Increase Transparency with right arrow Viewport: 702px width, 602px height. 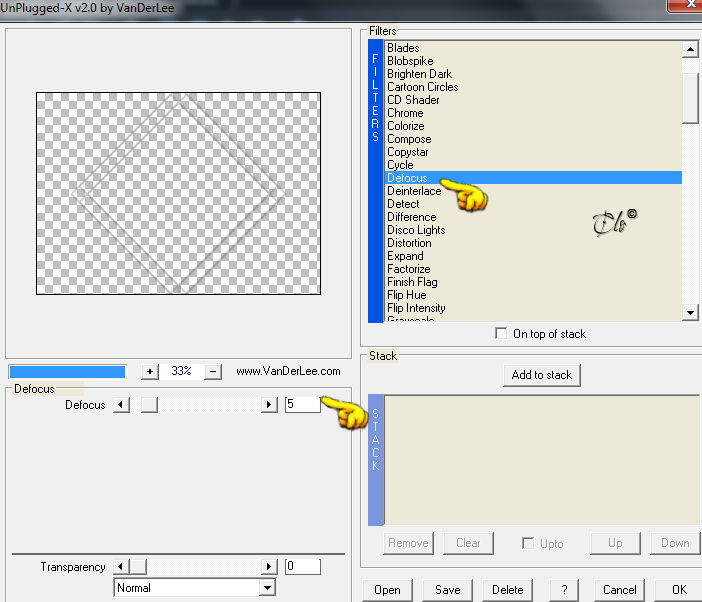pyautogui.click(x=269, y=567)
